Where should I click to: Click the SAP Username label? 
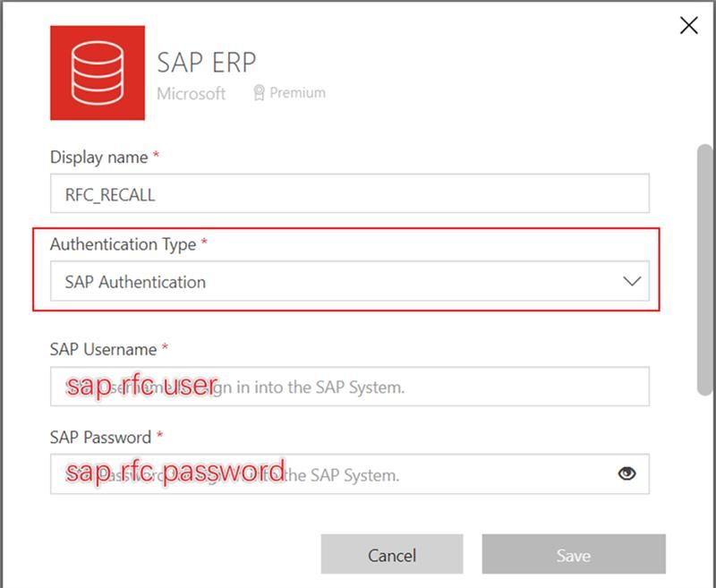click(x=104, y=349)
